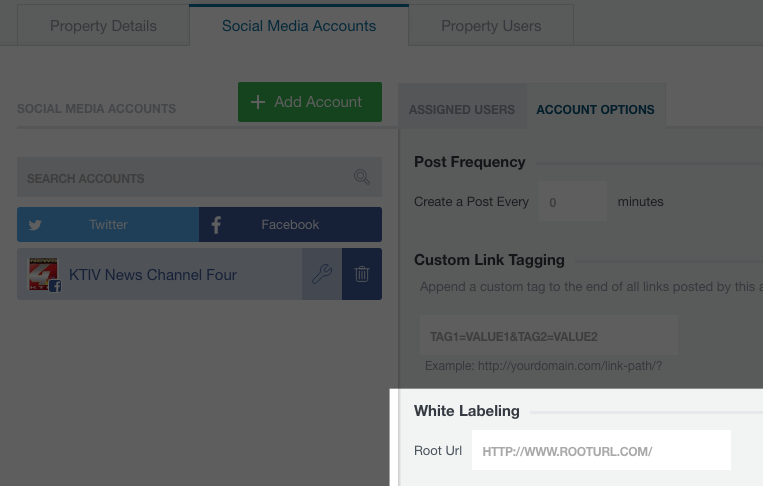Click the search magnifier icon
This screenshot has width=763, height=486.
(x=362, y=177)
